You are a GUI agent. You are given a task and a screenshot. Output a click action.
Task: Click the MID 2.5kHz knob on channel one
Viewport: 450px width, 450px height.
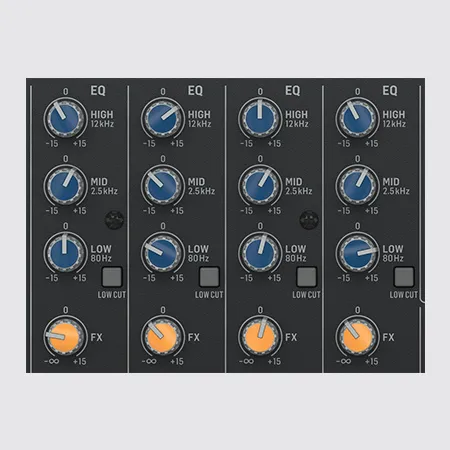tap(65, 185)
